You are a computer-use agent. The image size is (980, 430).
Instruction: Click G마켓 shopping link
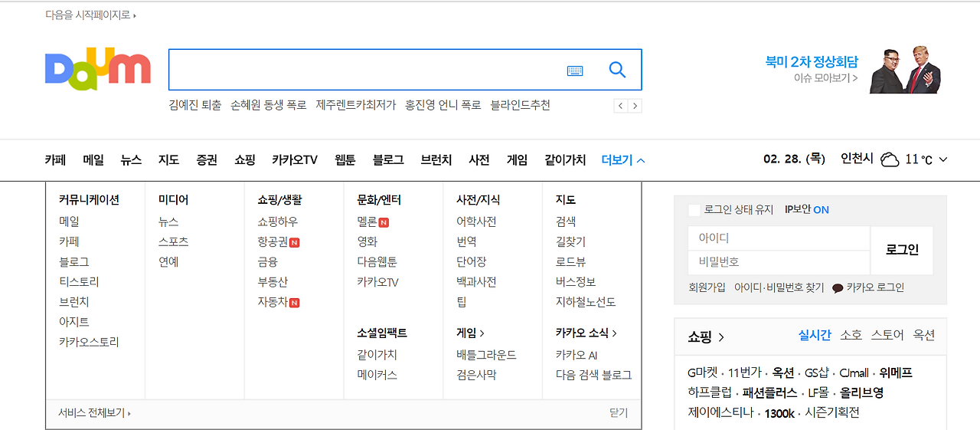703,373
